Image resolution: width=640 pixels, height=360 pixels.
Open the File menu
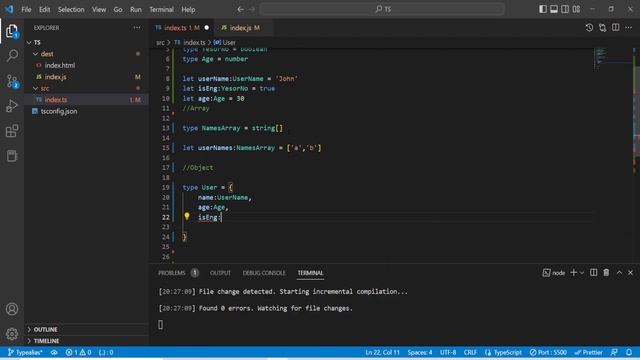[26, 9]
